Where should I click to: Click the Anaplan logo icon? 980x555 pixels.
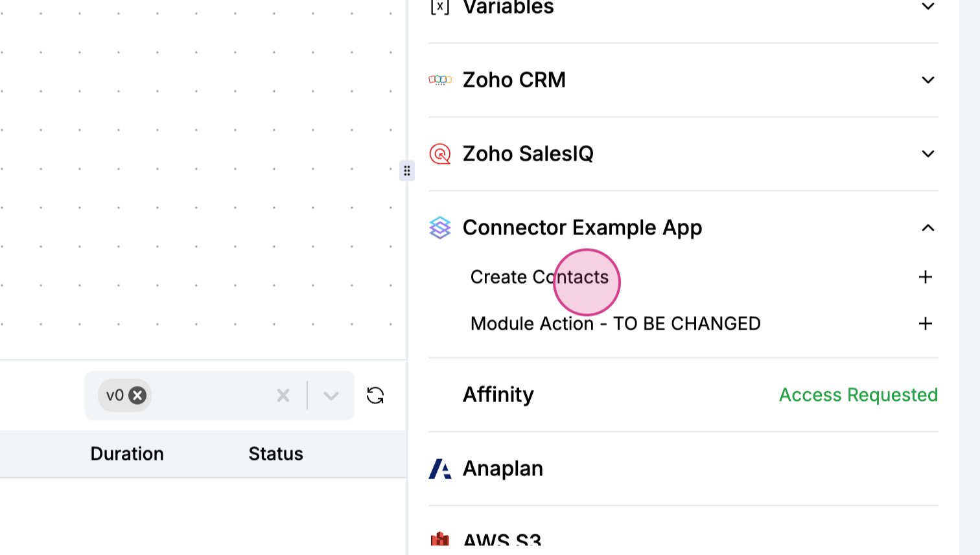click(x=440, y=468)
